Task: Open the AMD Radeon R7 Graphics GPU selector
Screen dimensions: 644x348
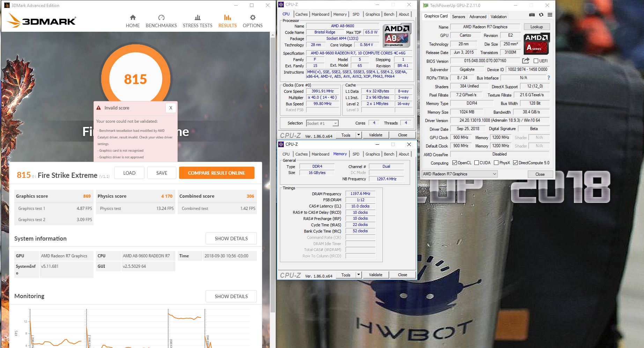Action: coord(459,174)
